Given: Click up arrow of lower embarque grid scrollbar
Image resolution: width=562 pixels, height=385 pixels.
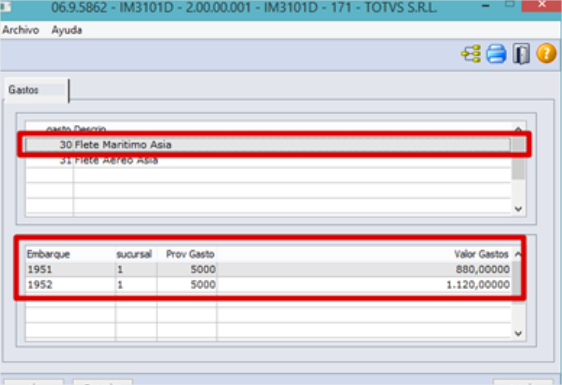Looking at the screenshot, I should pyautogui.click(x=518, y=254).
